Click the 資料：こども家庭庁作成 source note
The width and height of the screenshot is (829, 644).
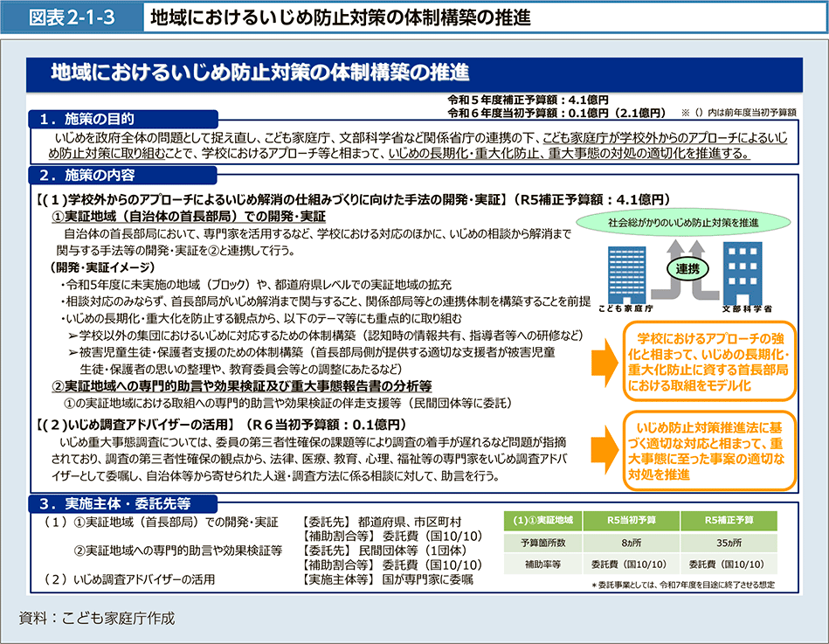point(97,618)
